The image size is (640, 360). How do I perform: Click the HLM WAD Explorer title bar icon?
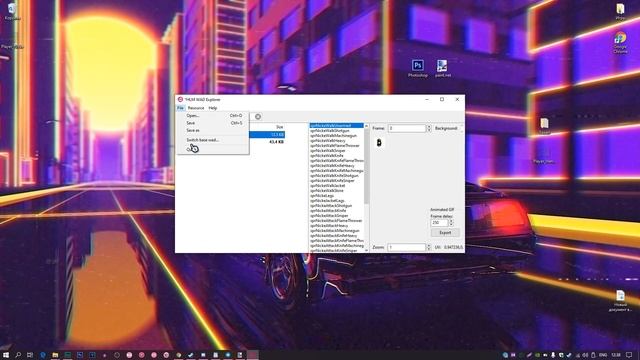pos(180,100)
